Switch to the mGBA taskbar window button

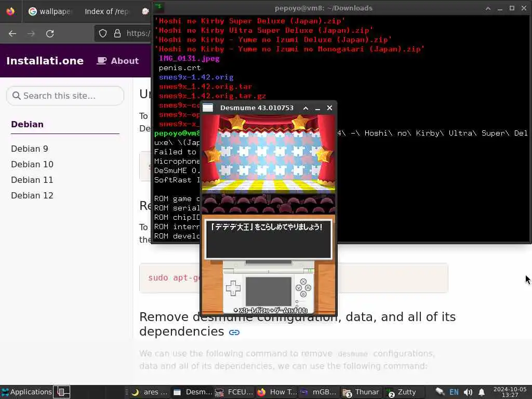point(318,392)
